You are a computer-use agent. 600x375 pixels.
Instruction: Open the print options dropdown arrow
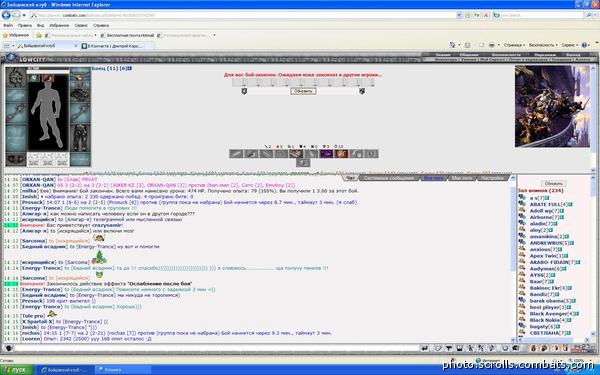tap(499, 45)
